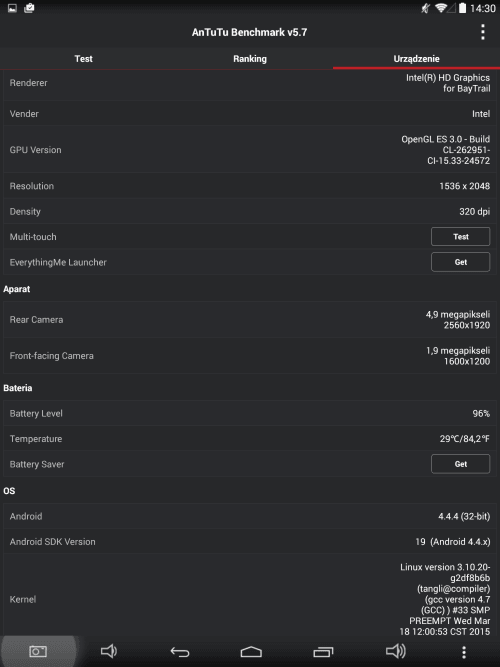Tap the battery icon in status bar

tap(463, 8)
